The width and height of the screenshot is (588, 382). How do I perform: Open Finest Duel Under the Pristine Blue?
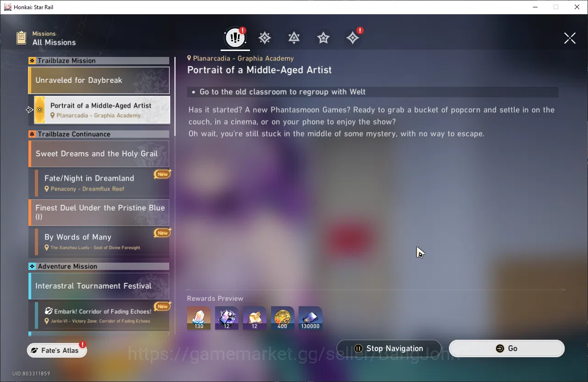tap(99, 212)
